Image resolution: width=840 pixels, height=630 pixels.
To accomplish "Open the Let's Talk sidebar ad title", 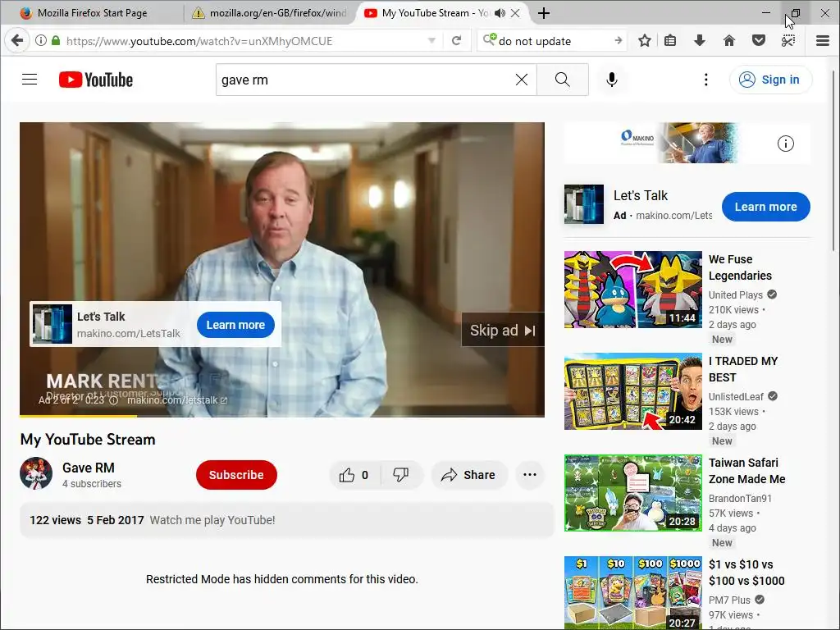I will point(640,195).
